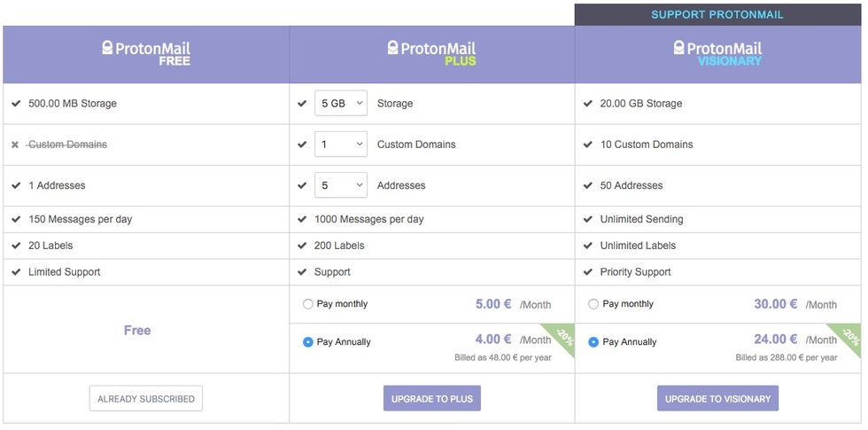Select Pay monthly for Visionary plan
Screen dimensions: 868x430
click(x=593, y=304)
